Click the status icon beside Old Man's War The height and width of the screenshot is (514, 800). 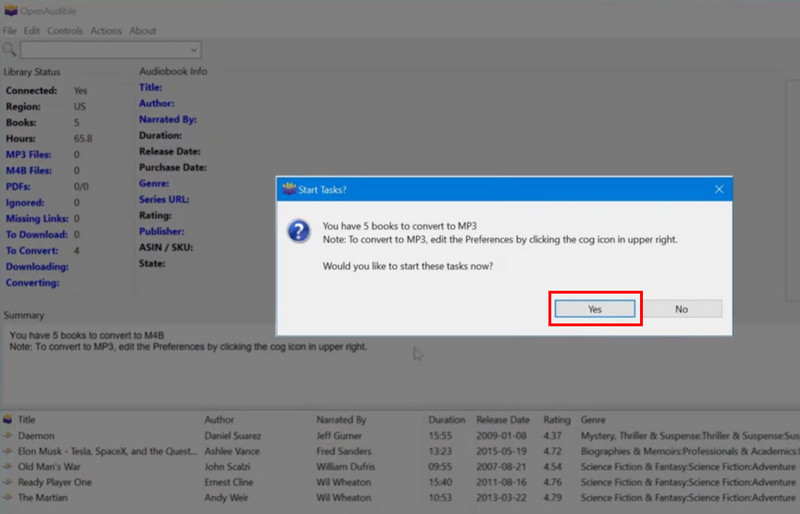click(8, 467)
